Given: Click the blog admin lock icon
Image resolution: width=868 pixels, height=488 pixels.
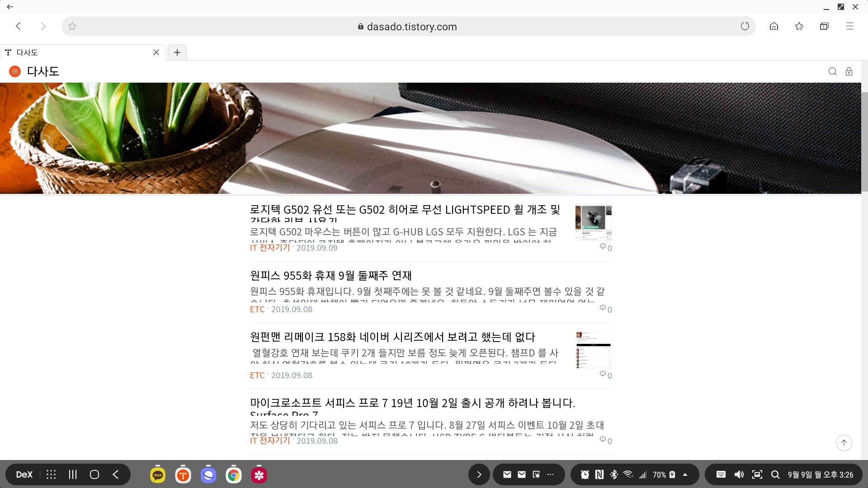Looking at the screenshot, I should pos(849,71).
